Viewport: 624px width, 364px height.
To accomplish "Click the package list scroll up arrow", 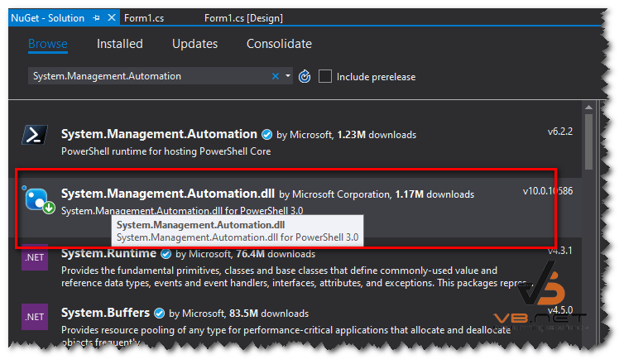I will click(588, 108).
